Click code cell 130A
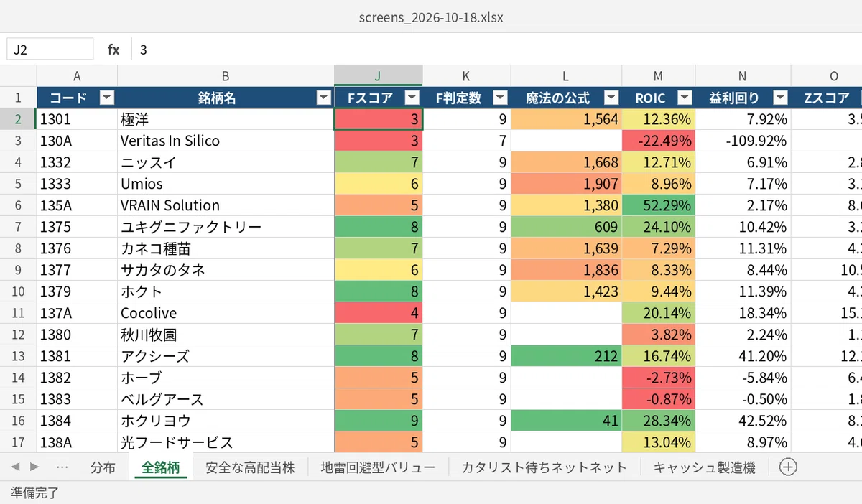The width and height of the screenshot is (862, 504). pos(77,141)
